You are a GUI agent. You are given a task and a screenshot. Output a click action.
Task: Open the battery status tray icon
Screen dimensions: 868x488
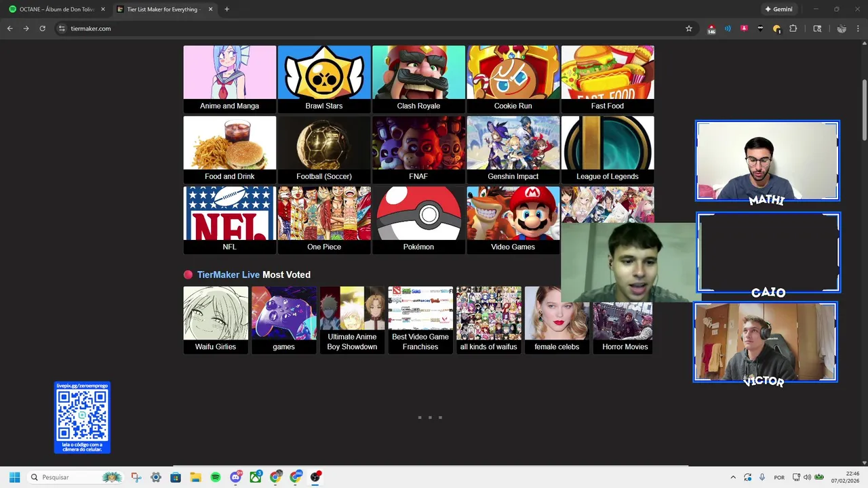click(819, 477)
